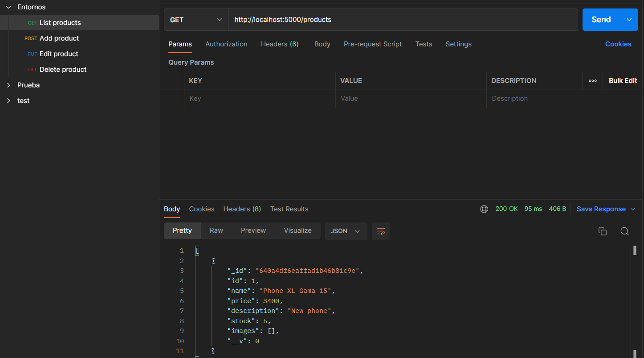Switch to the Authorization tab
Image resolution: width=644 pixels, height=358 pixels.
click(x=226, y=44)
